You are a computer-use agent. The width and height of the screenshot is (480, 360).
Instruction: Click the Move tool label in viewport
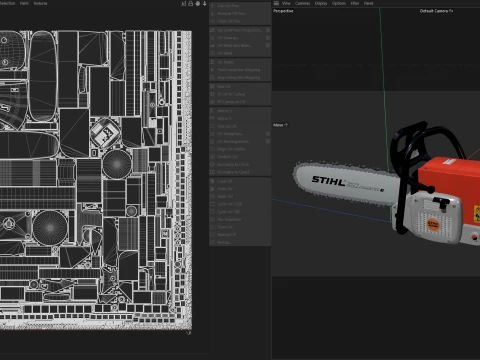coord(280,125)
